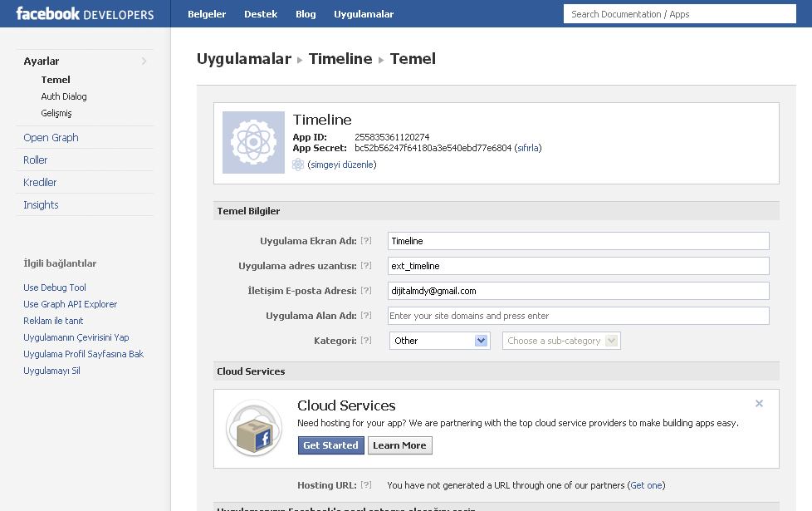Click the App ID number 255835361120274
The width and height of the screenshot is (812, 511).
392,137
